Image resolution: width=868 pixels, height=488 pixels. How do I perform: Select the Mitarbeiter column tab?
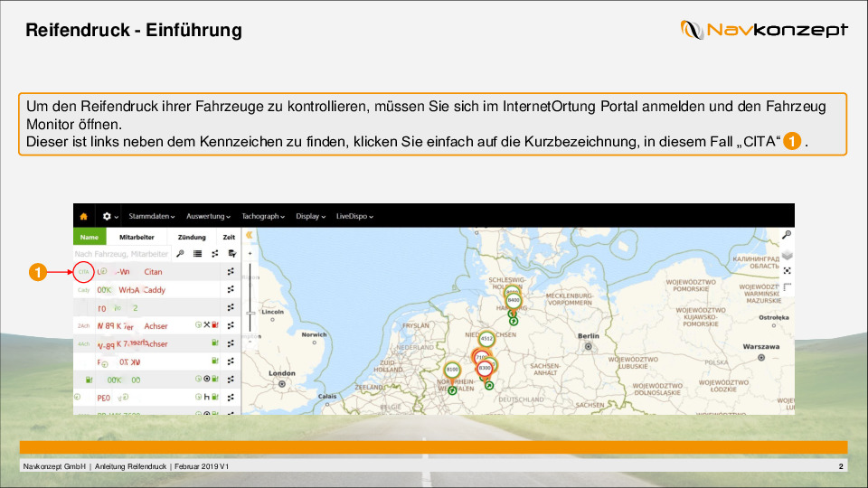[x=137, y=237]
